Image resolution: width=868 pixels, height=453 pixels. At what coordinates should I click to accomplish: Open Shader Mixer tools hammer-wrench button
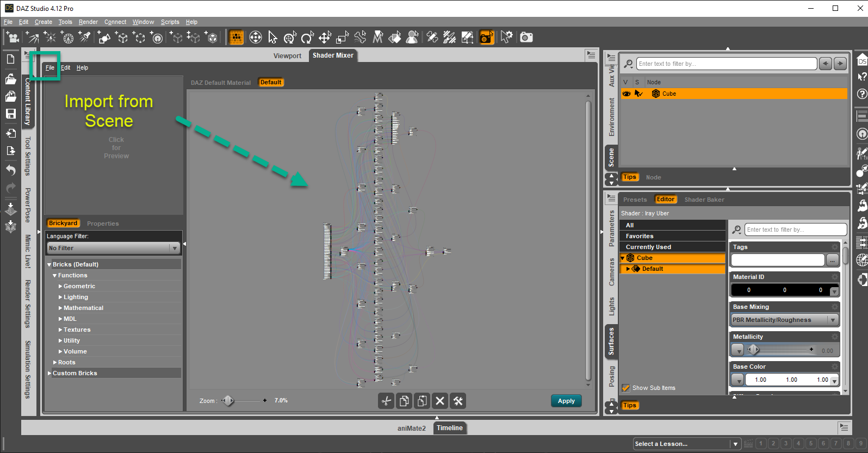tap(458, 401)
